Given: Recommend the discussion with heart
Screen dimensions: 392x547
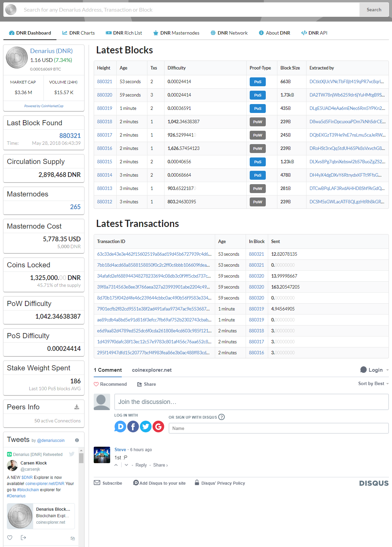Looking at the screenshot, I should 110,384.
